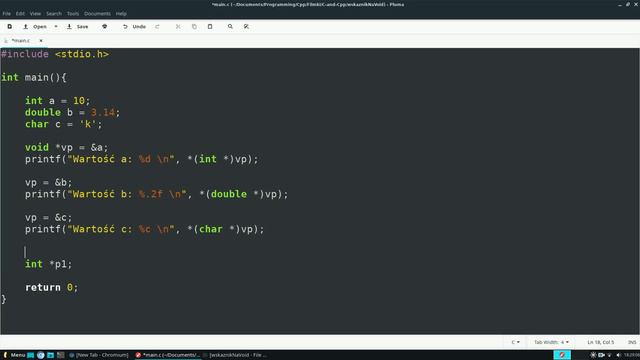640x360 pixels.
Task: Open the Edit menu
Action: pos(20,13)
